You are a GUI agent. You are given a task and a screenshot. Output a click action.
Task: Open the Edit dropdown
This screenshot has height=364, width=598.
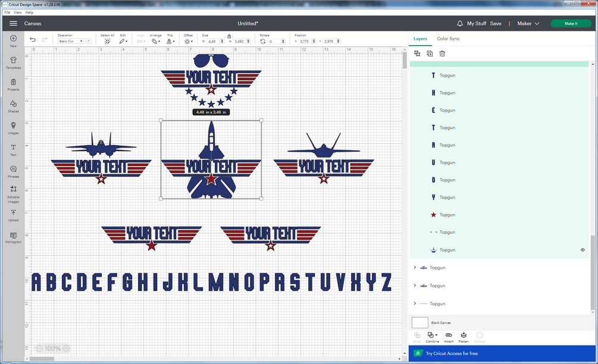coord(123,41)
